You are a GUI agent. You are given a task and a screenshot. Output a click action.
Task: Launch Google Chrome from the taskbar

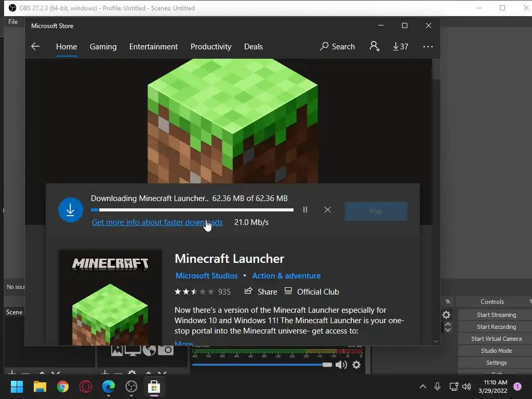point(63,387)
